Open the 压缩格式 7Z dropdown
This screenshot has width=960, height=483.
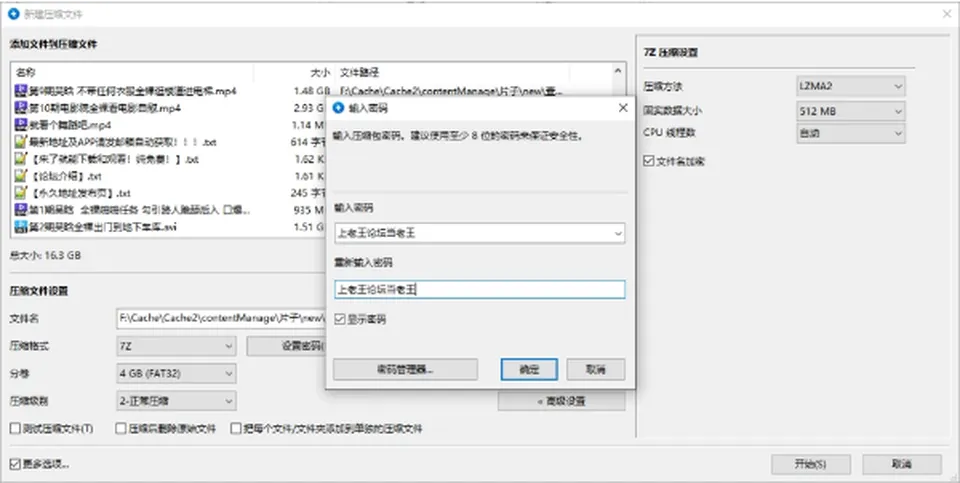[176, 346]
